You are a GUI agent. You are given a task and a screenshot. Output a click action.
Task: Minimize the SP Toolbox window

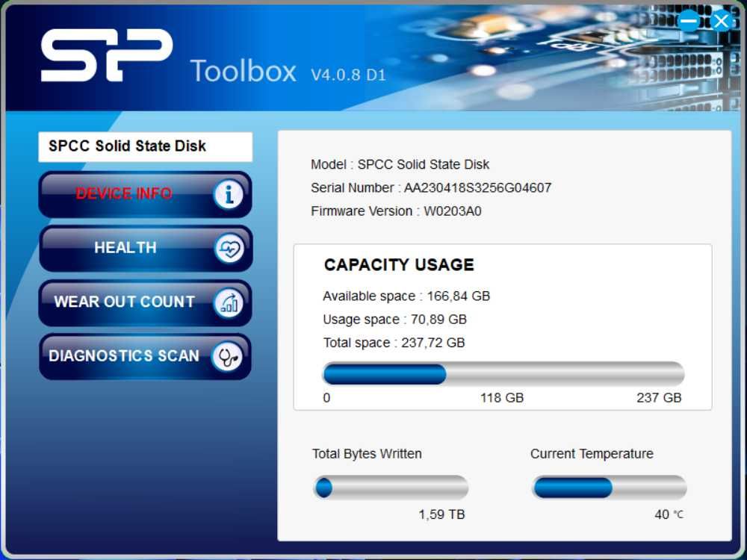coord(689,21)
